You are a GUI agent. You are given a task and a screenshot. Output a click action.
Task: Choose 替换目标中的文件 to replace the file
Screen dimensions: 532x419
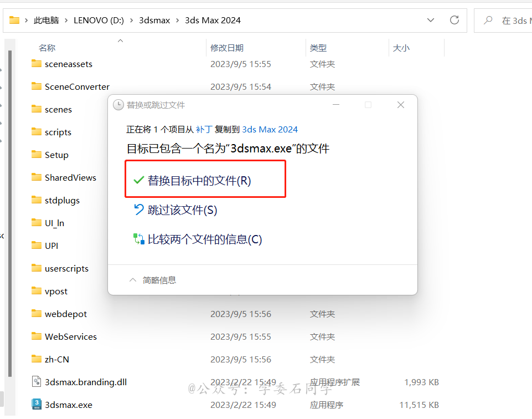coord(199,178)
